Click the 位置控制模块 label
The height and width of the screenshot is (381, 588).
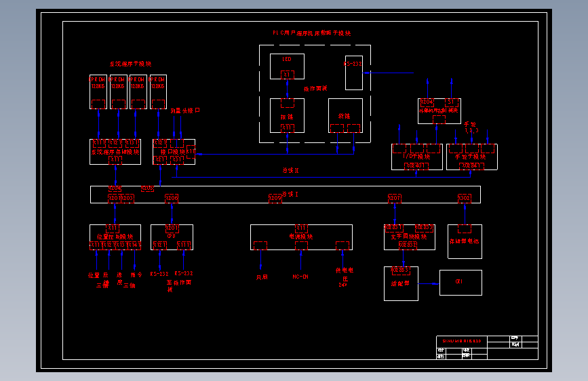click(115, 237)
